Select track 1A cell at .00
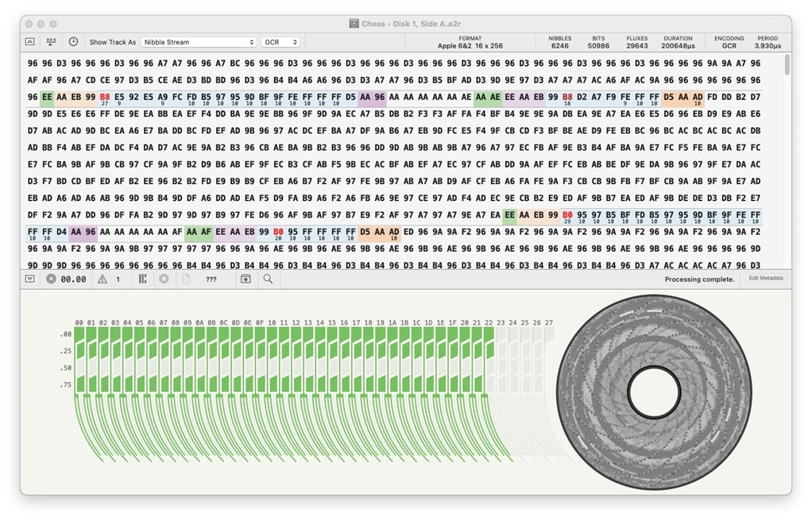This screenshot has height=520, width=812. [x=392, y=335]
